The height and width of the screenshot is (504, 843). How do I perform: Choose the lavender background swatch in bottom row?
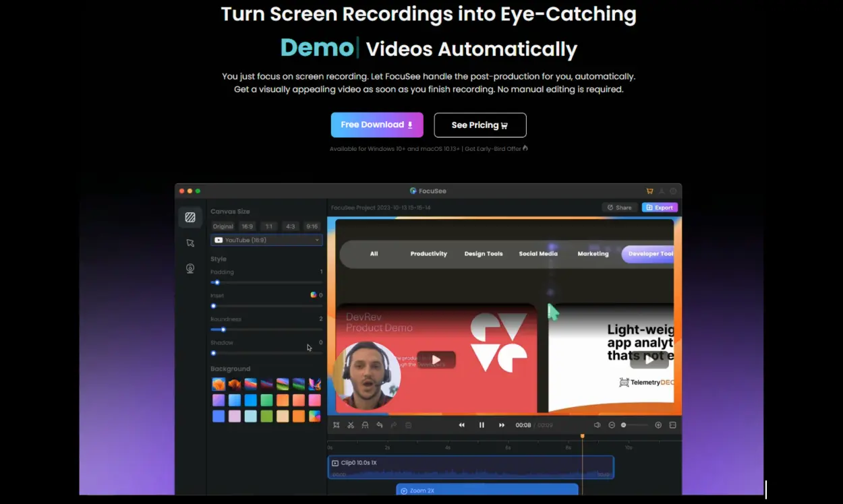tap(235, 416)
